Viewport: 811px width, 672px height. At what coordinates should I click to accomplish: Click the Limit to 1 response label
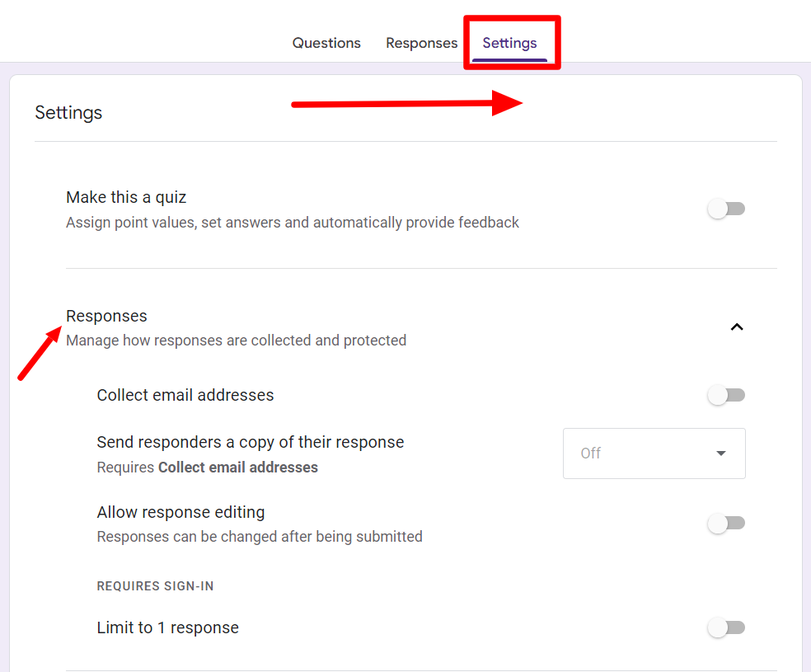click(x=167, y=627)
